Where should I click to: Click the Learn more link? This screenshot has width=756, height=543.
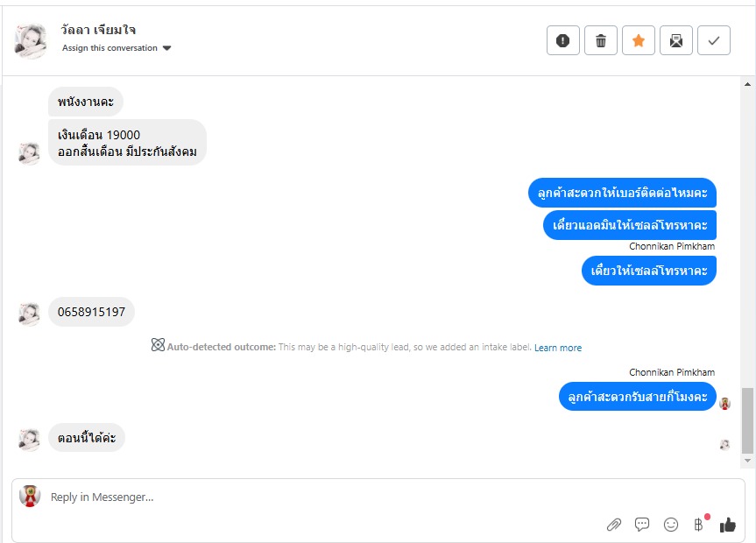(558, 348)
